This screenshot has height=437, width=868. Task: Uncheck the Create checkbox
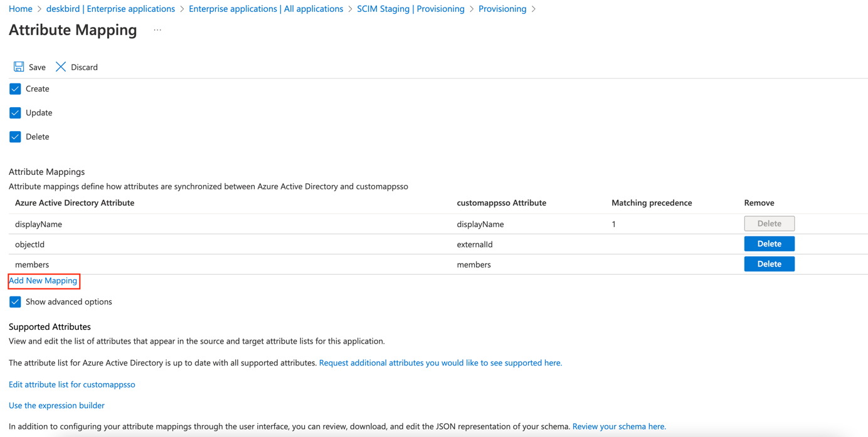pos(15,89)
